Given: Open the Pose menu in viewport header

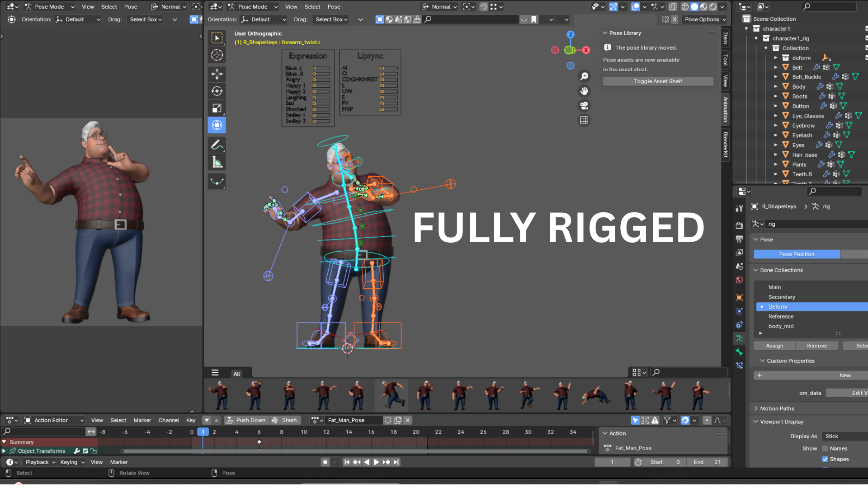Looking at the screenshot, I should tap(334, 7).
